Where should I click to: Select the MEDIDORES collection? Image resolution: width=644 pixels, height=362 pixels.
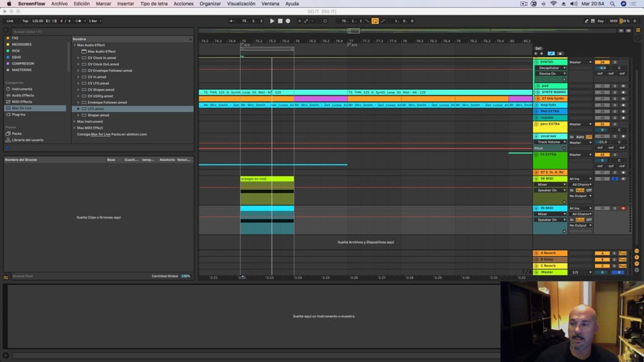click(21, 44)
